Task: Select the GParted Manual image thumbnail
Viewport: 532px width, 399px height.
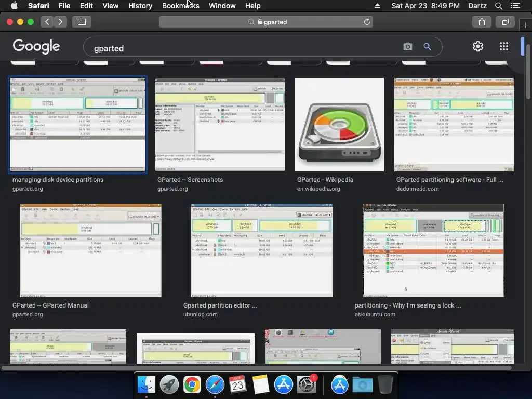Action: (x=90, y=250)
